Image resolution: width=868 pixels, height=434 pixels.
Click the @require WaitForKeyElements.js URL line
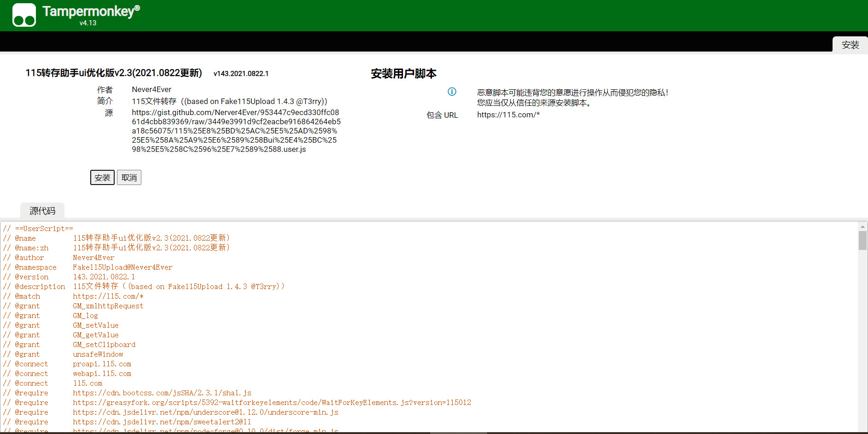tap(237, 403)
